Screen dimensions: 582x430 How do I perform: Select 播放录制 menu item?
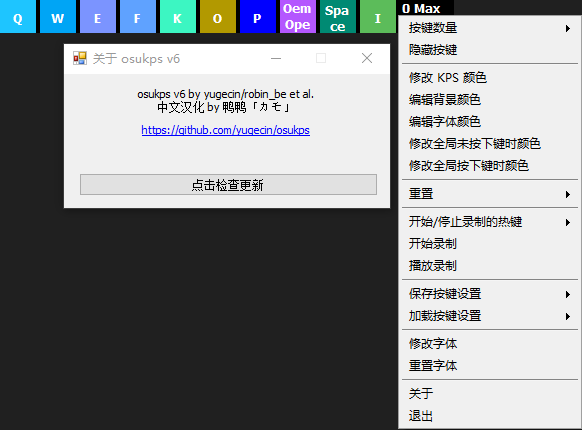point(490,266)
